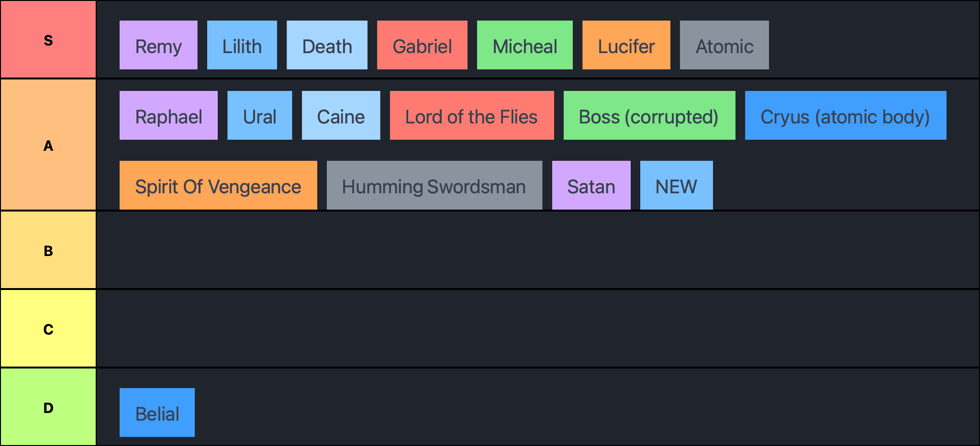Viewport: 980px width, 446px height.
Task: Click the Lord of the Flies tile
Action: coord(472,116)
